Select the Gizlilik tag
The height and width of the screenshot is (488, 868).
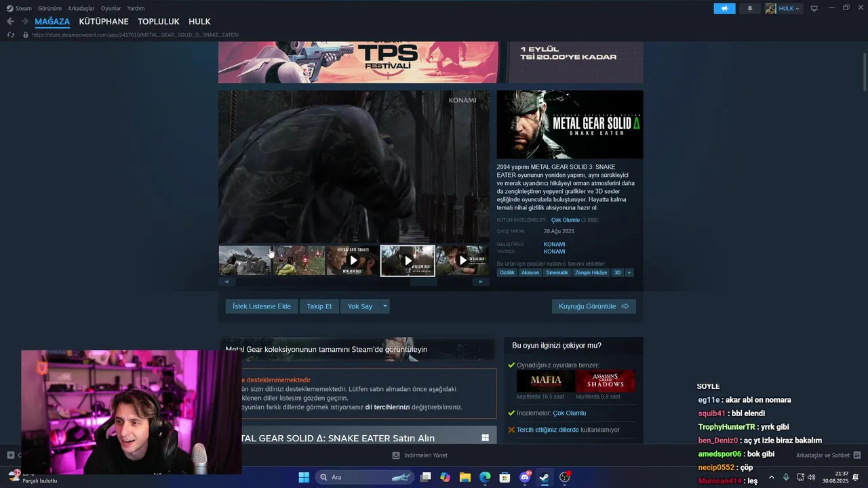(x=507, y=272)
